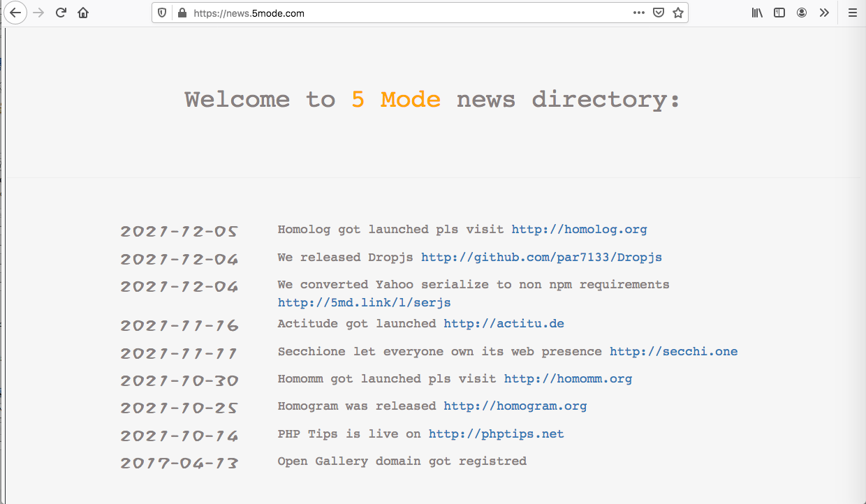The width and height of the screenshot is (866, 504).
Task: View site security padlock info
Action: tap(182, 13)
